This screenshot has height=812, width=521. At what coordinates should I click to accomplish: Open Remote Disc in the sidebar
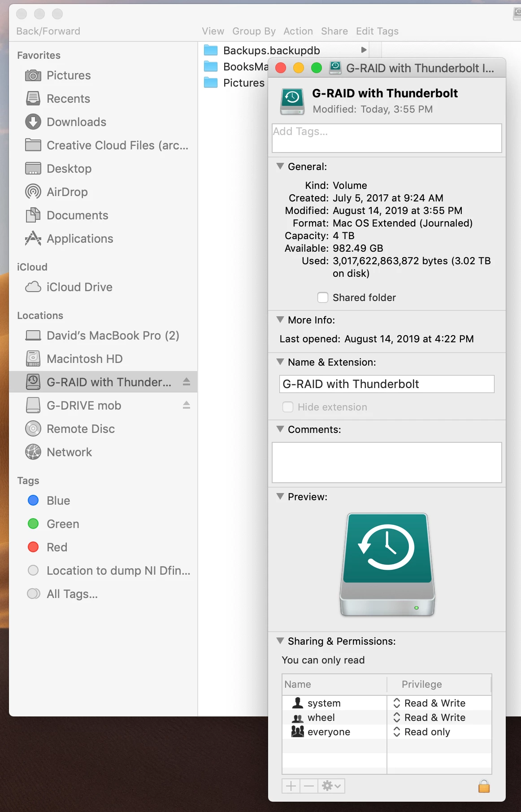[103, 429]
